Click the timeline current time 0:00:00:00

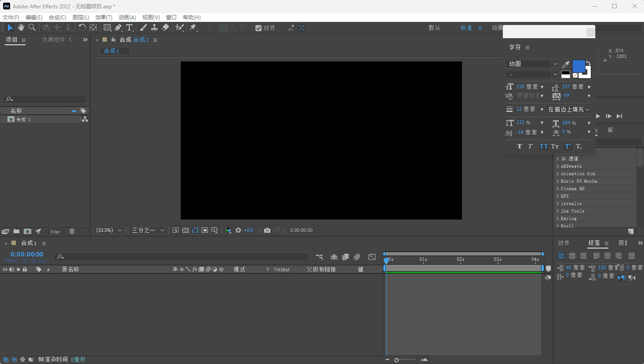(x=27, y=254)
